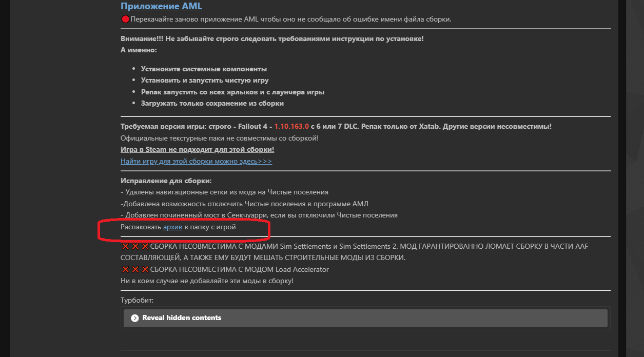The height and width of the screenshot is (357, 644).
Task: Click the red circle icon before Перекачайте
Action: click(x=125, y=19)
